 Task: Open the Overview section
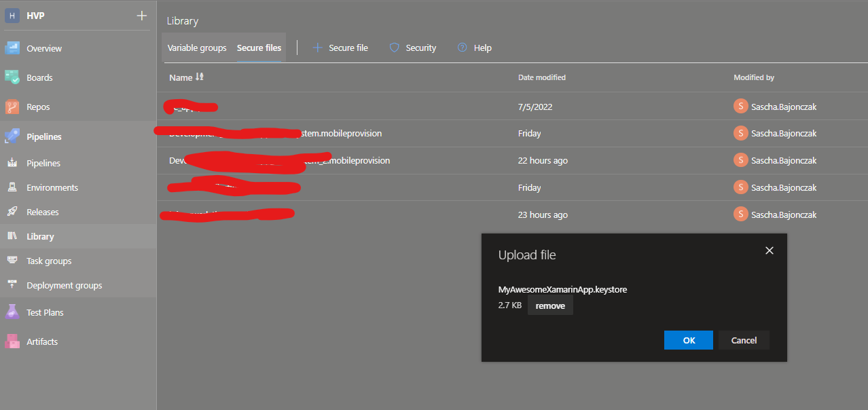(x=43, y=48)
